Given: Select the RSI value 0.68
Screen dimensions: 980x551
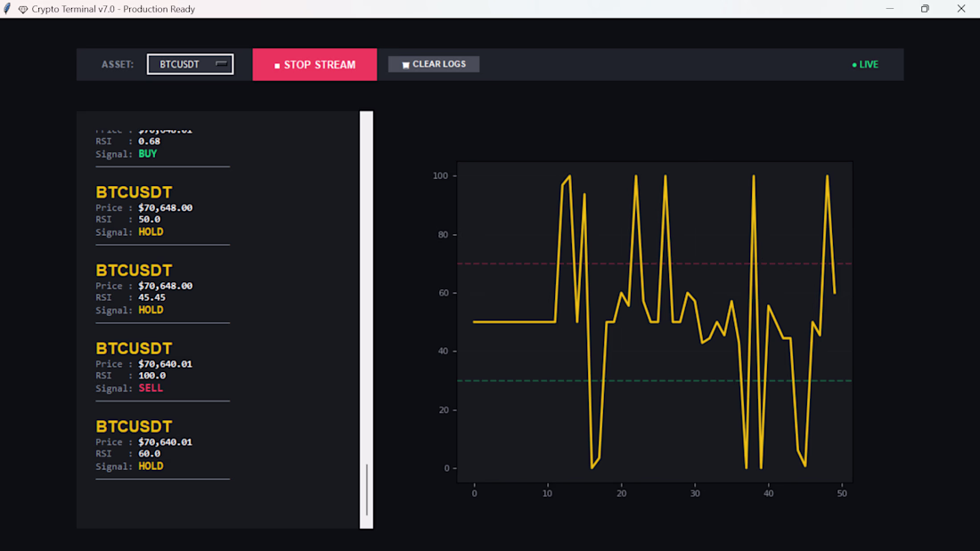Looking at the screenshot, I should (x=150, y=142).
